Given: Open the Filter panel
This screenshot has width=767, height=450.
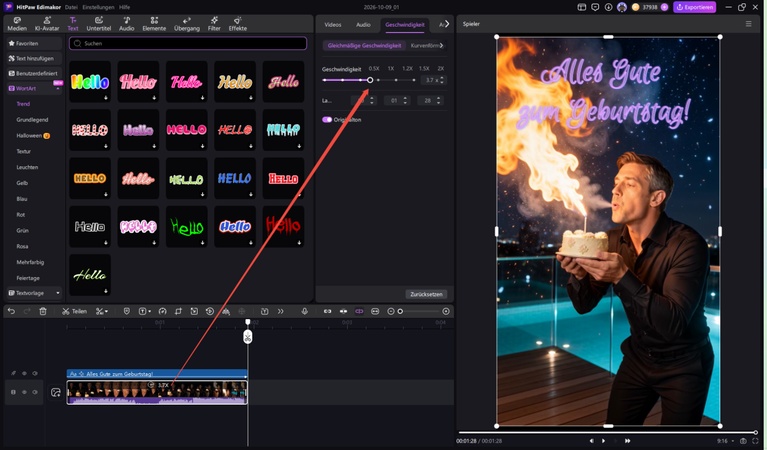Looking at the screenshot, I should [x=214, y=24].
